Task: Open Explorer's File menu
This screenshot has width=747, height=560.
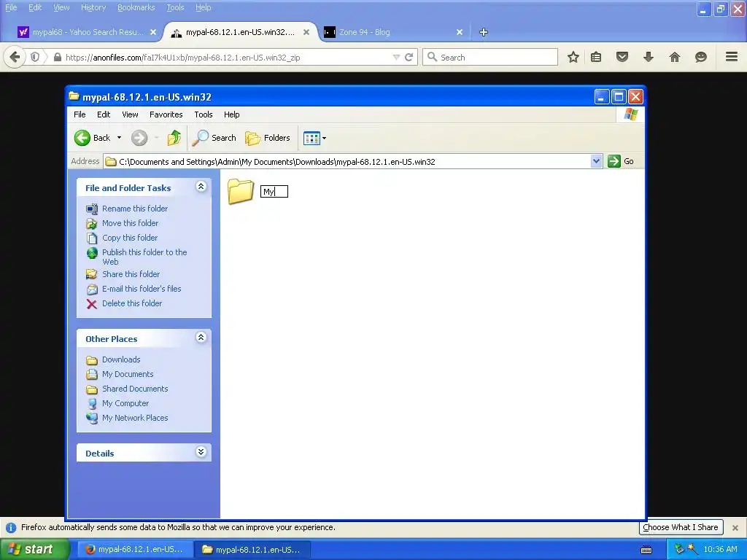Action: click(80, 114)
